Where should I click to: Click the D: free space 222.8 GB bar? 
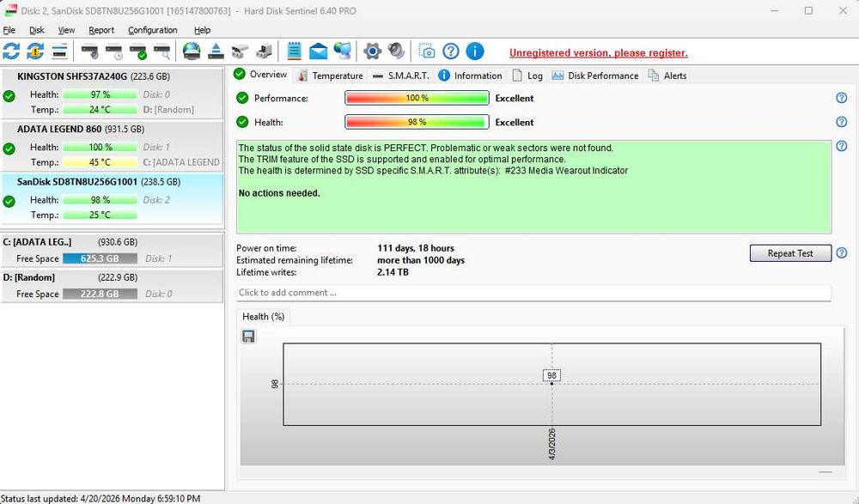pos(100,294)
